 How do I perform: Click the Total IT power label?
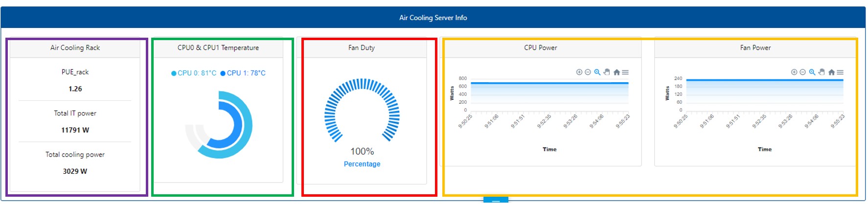point(75,113)
